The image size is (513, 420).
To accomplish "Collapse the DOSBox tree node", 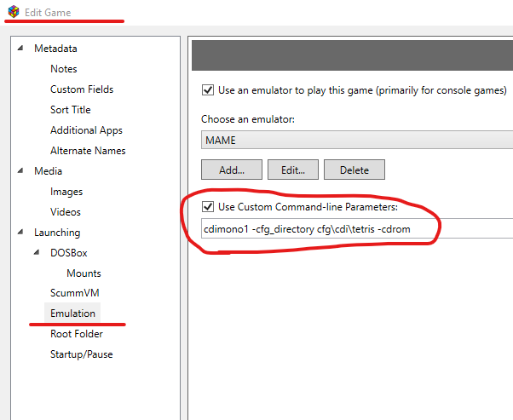I will point(37,252).
